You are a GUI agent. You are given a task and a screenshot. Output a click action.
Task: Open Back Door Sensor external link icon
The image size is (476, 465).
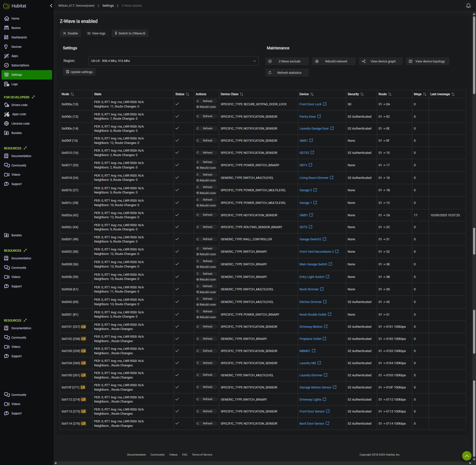pyautogui.click(x=327, y=423)
